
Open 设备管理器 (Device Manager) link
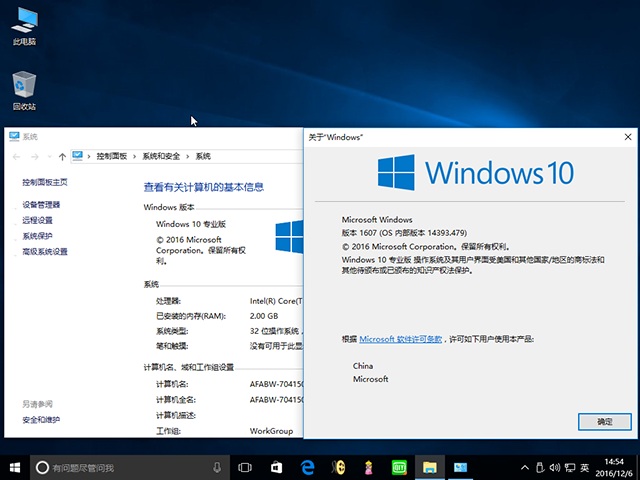coord(41,204)
